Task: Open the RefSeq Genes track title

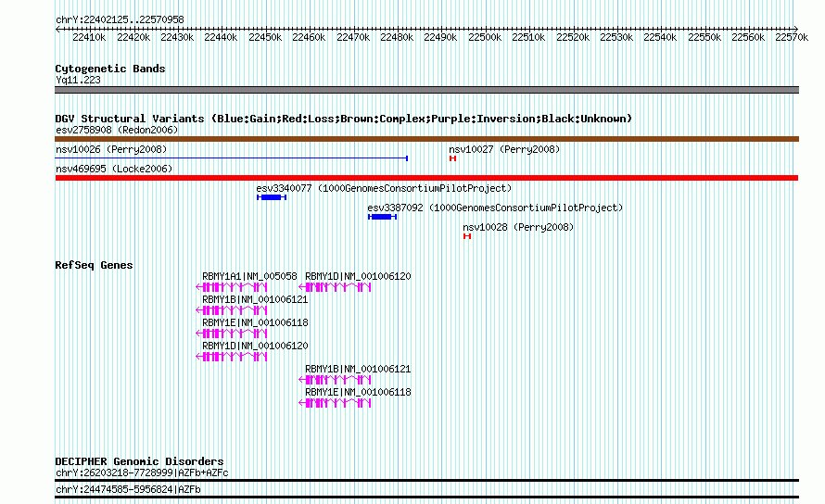Action: pos(94,265)
